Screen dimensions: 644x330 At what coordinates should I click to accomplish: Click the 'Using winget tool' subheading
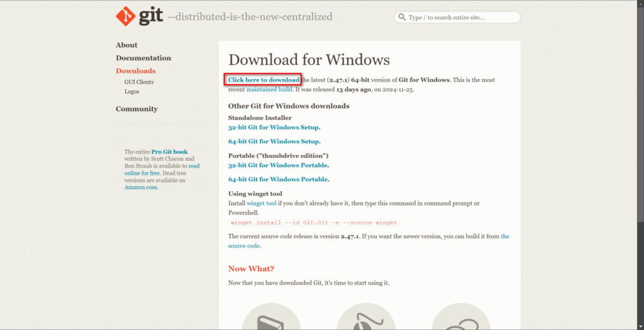pyautogui.click(x=255, y=194)
